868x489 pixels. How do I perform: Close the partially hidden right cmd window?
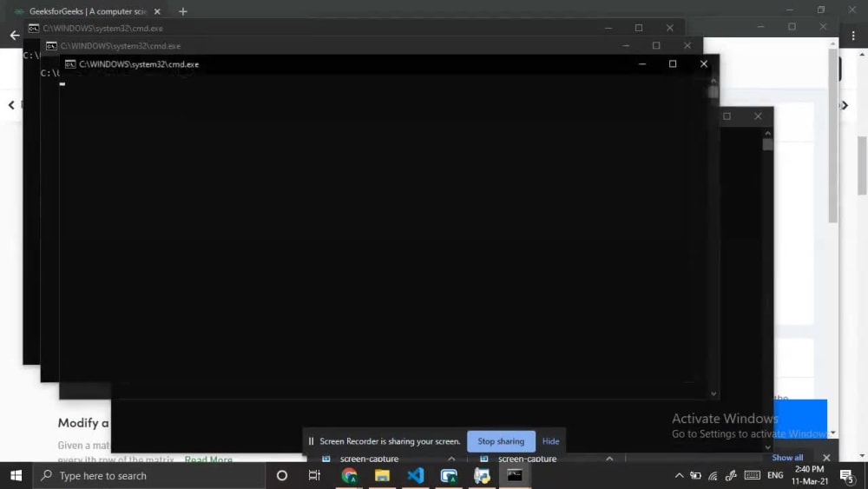[x=758, y=116]
